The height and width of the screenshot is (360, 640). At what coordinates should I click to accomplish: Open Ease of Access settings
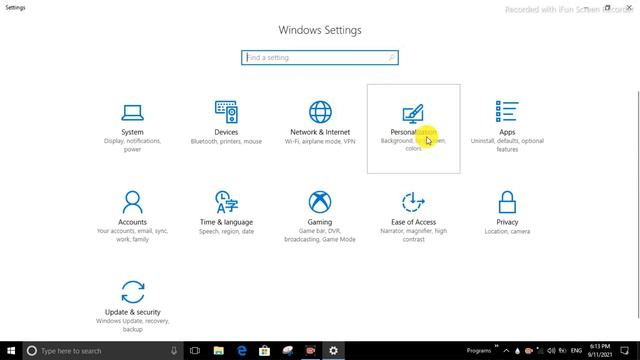click(413, 218)
